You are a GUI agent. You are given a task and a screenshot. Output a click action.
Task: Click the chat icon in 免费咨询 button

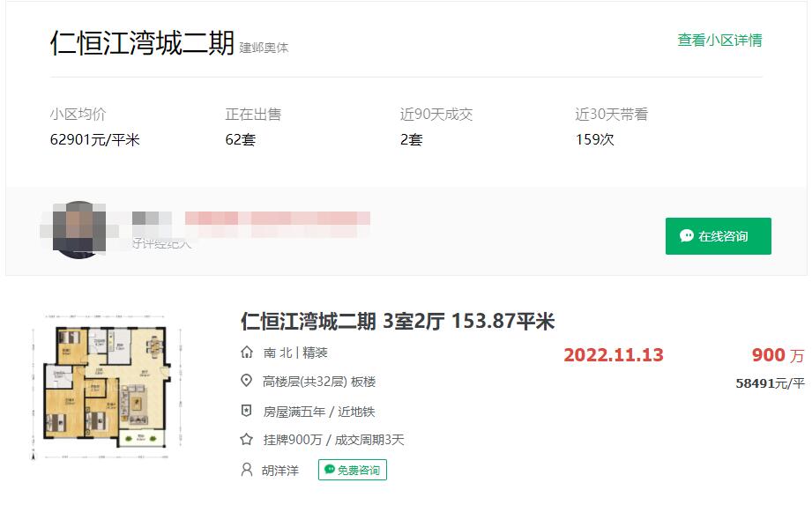pyautogui.click(x=330, y=469)
